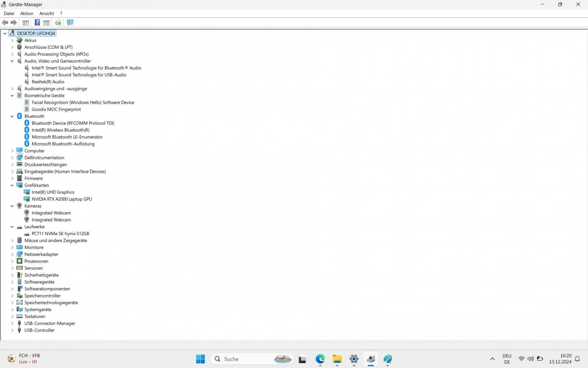Click the USB-Controller plug icon
This screenshot has height=368, width=588.
tap(19, 330)
